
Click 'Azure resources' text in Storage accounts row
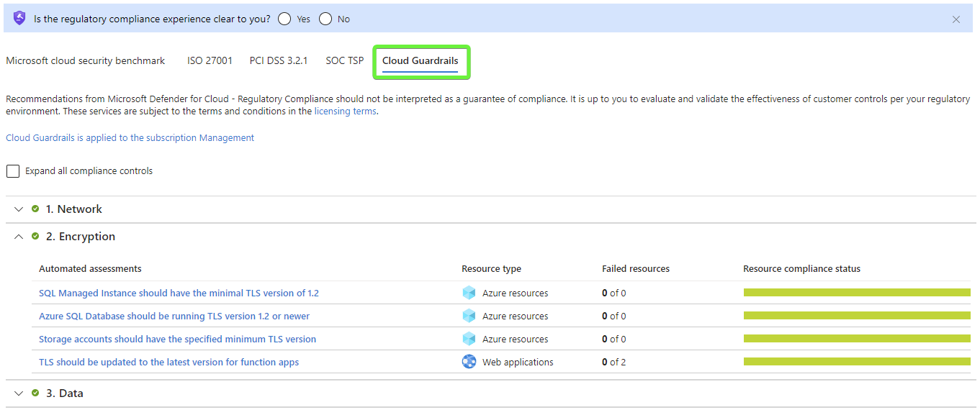pyautogui.click(x=515, y=339)
